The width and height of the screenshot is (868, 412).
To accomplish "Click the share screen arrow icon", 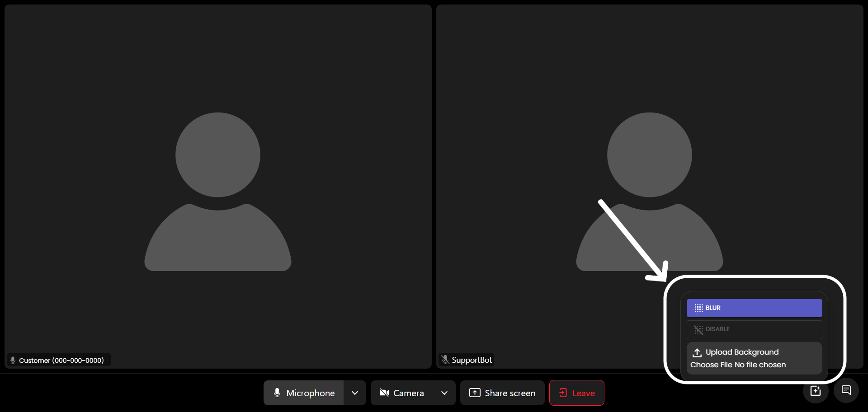I will 475,393.
